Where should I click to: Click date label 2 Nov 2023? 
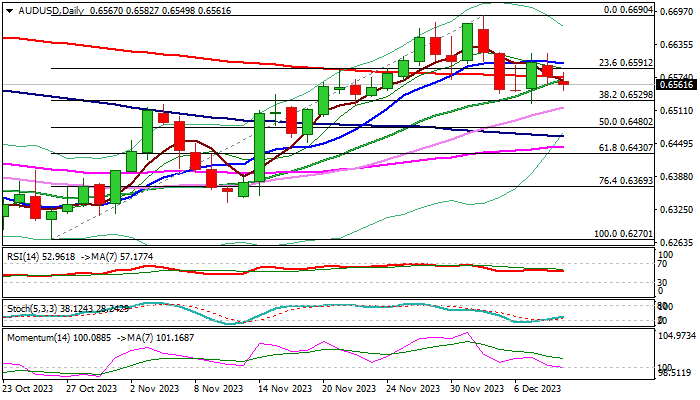coord(154,389)
